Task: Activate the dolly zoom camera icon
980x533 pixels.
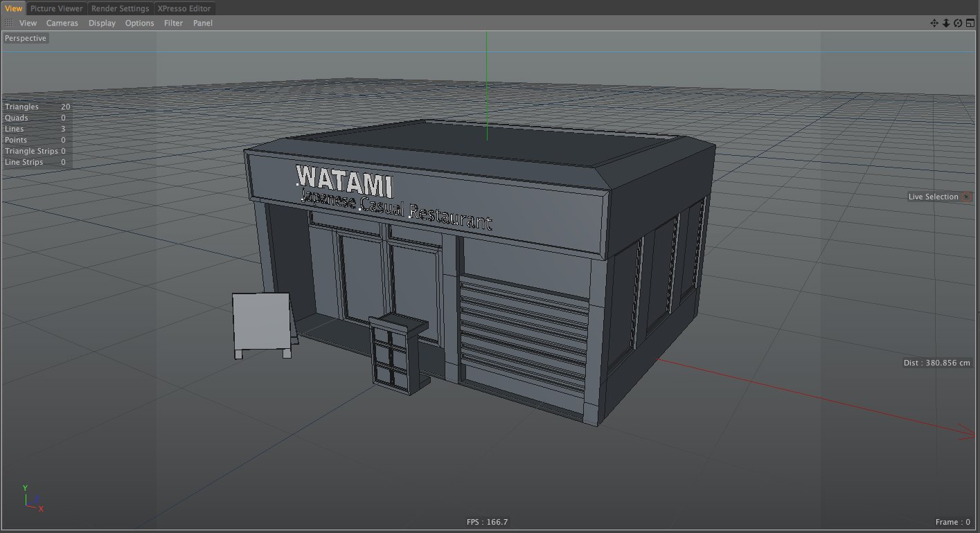Action: click(946, 23)
